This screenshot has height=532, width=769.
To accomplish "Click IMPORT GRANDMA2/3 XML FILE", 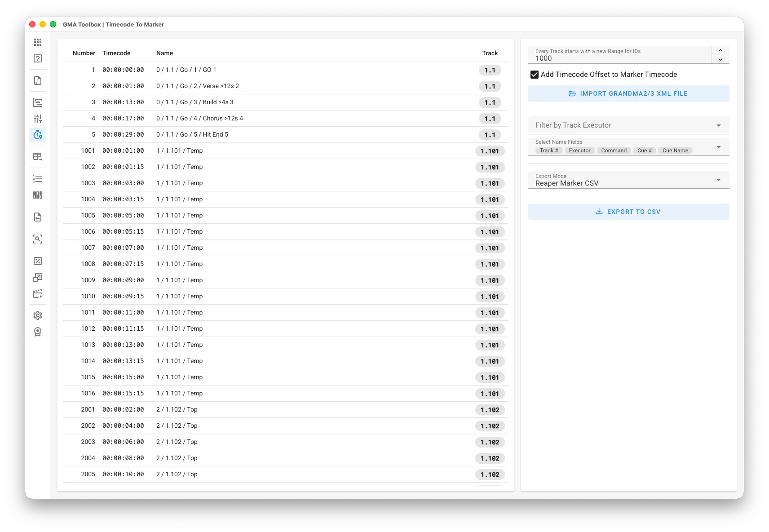I will 628,93.
